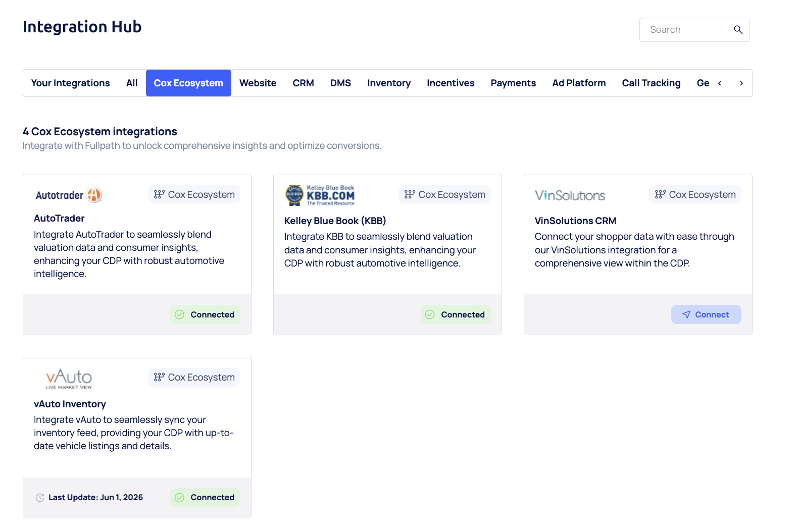Click the search magnifier icon
This screenshot has height=532, width=798.
click(738, 30)
